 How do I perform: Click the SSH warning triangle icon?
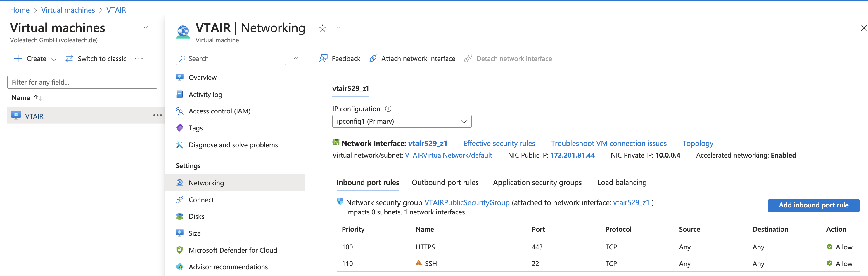point(419,263)
